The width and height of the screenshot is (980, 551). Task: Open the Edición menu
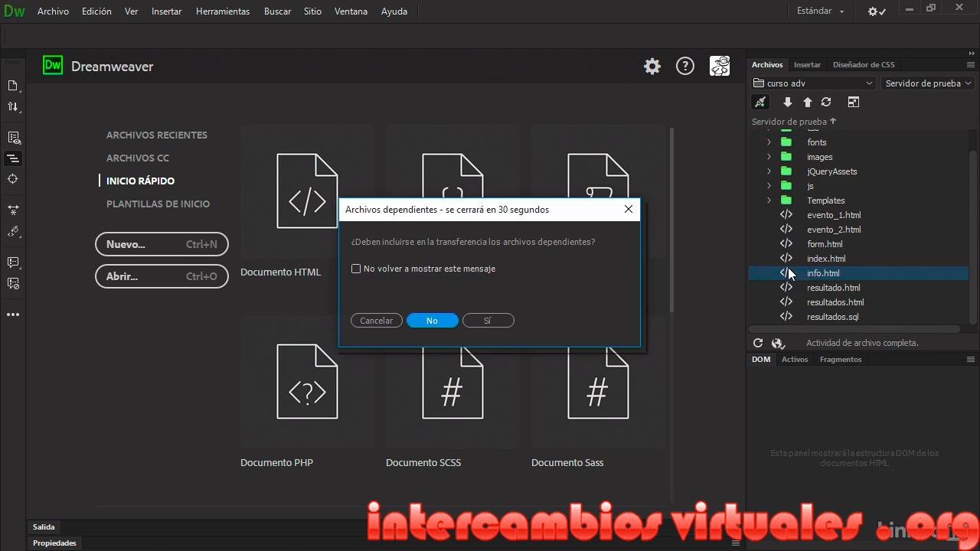[x=96, y=11]
